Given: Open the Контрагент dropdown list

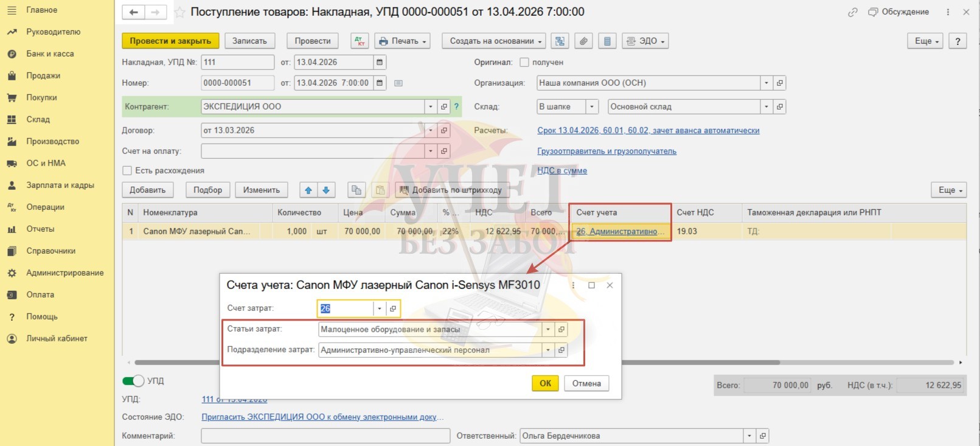Looking at the screenshot, I should pyautogui.click(x=431, y=106).
